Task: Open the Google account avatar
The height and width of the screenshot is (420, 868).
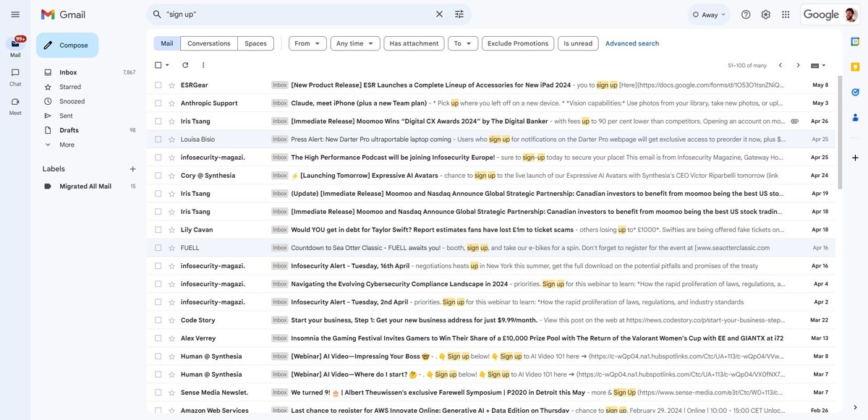Action: point(851,14)
